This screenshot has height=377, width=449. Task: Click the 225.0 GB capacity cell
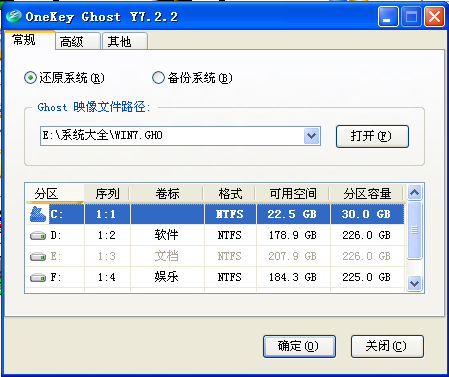coord(367,277)
